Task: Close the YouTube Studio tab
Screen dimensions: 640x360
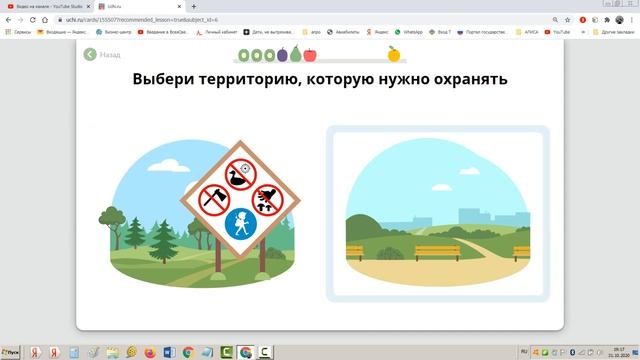Action: click(x=88, y=7)
